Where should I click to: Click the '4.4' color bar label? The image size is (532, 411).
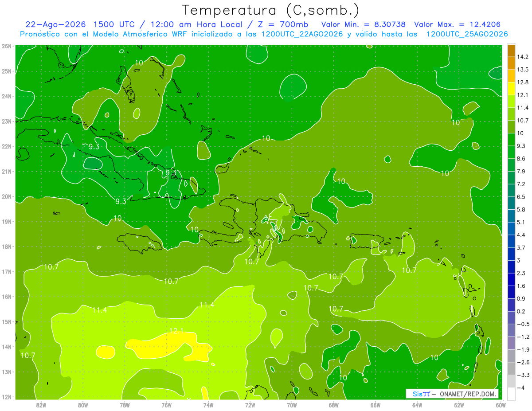pos(521,235)
